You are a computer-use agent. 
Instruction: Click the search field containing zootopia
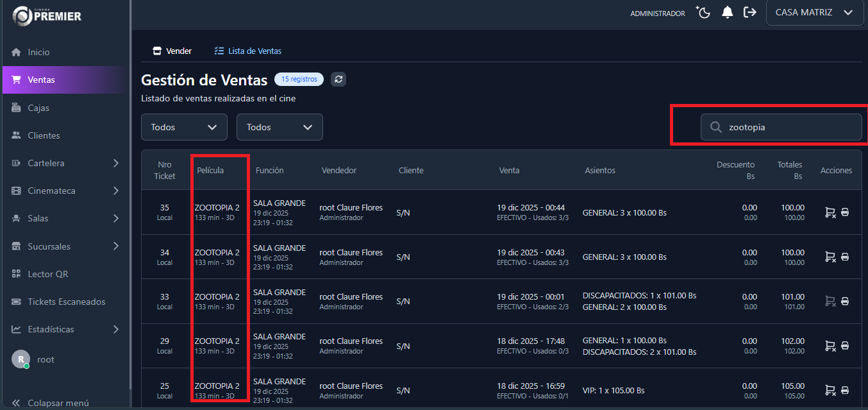(x=789, y=127)
